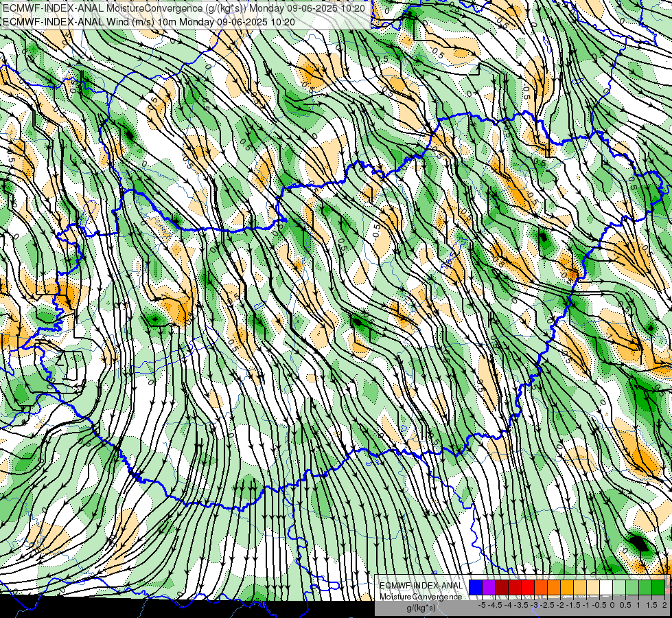Click the '-1.5' legend tick label

tap(573, 605)
